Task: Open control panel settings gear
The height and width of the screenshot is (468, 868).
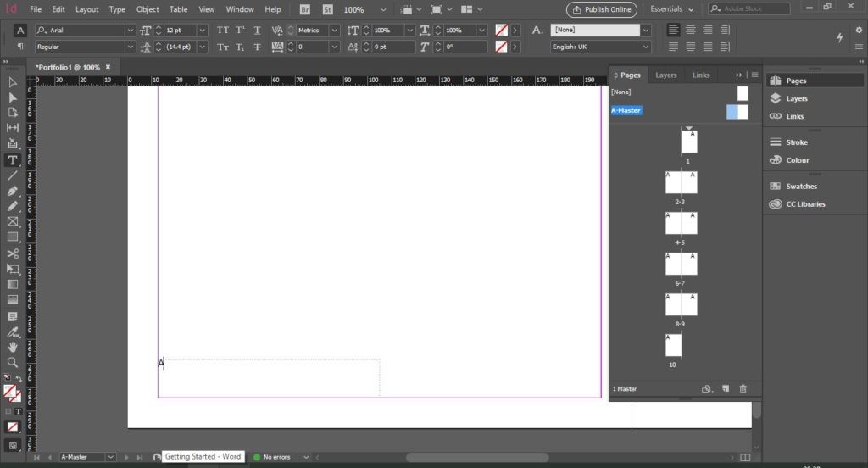Action: (859, 30)
